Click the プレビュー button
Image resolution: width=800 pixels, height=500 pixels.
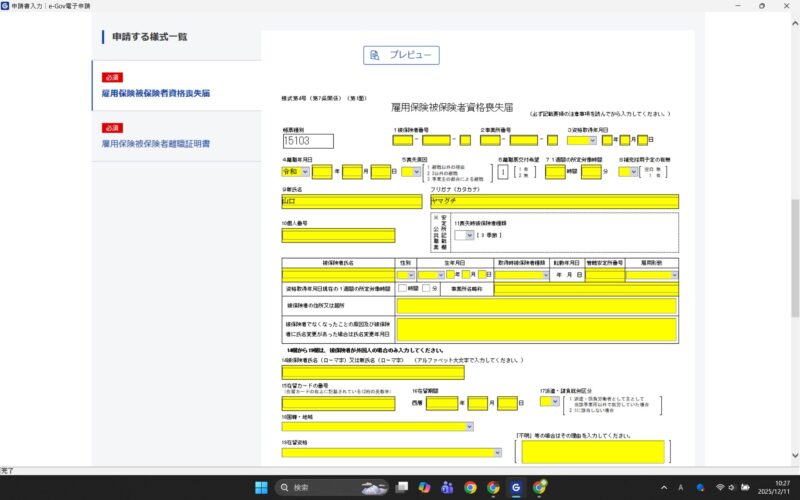pos(402,55)
